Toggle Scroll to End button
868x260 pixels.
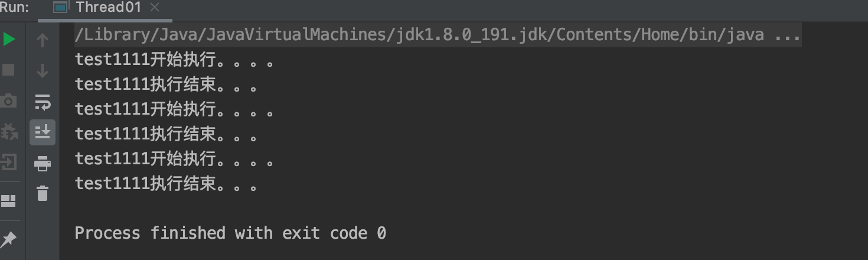coord(43,132)
